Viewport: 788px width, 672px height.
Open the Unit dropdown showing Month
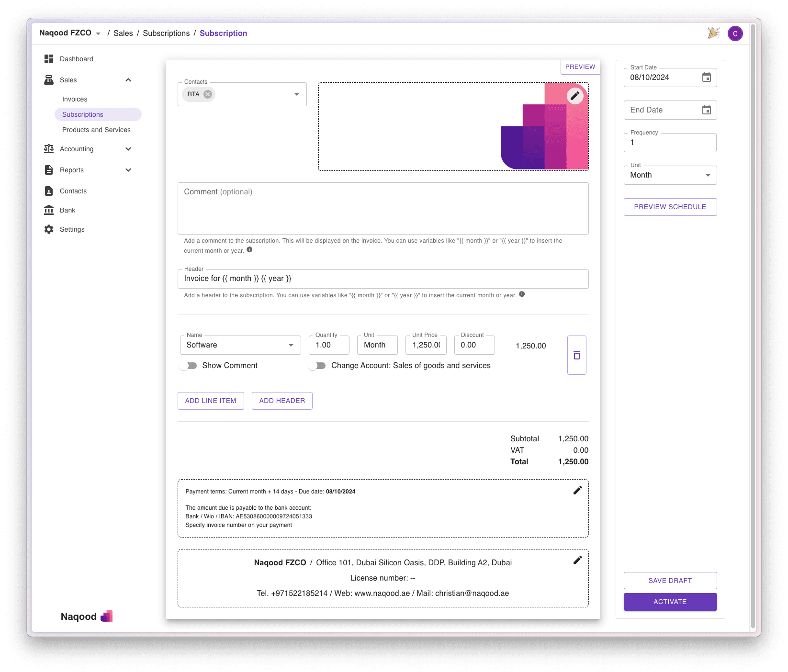(708, 175)
